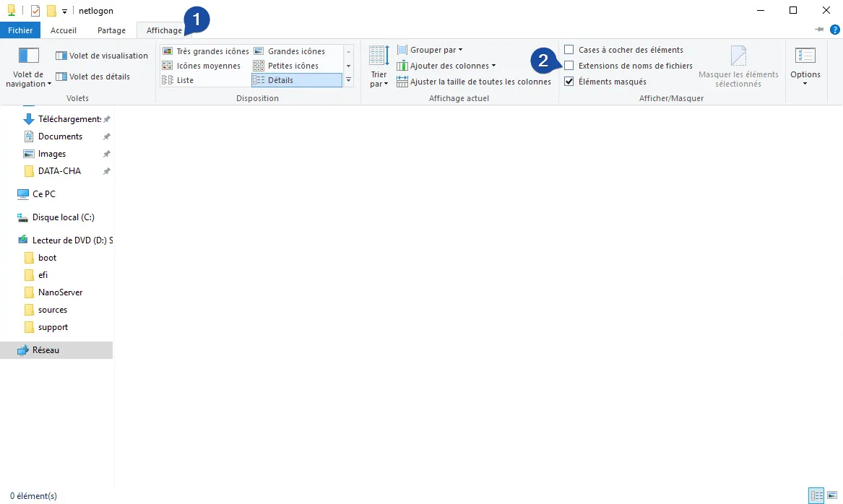Open the Fichier menu
The image size is (843, 504).
point(20,30)
